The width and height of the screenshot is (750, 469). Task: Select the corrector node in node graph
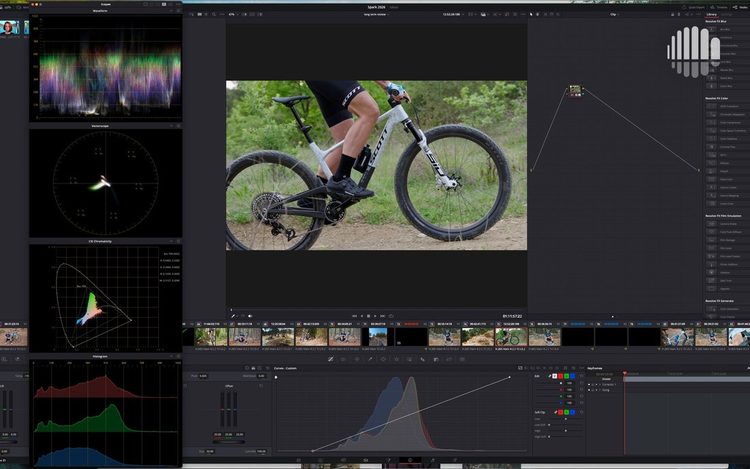point(575,90)
